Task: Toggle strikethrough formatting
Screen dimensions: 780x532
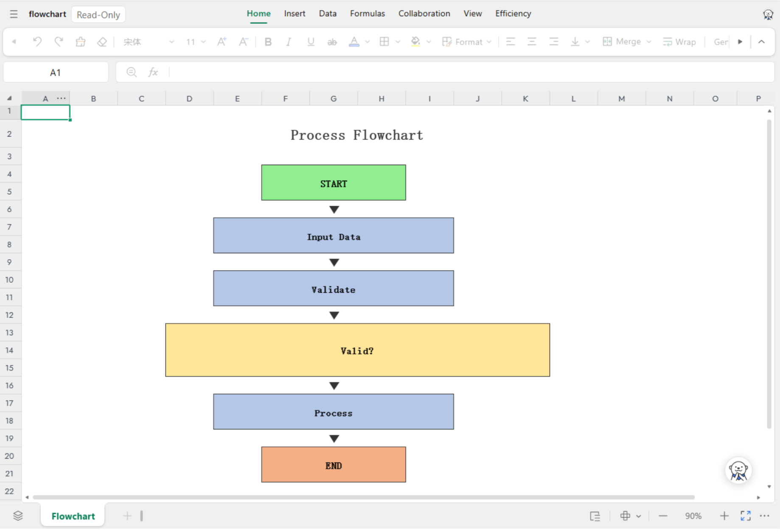Action: (x=332, y=42)
